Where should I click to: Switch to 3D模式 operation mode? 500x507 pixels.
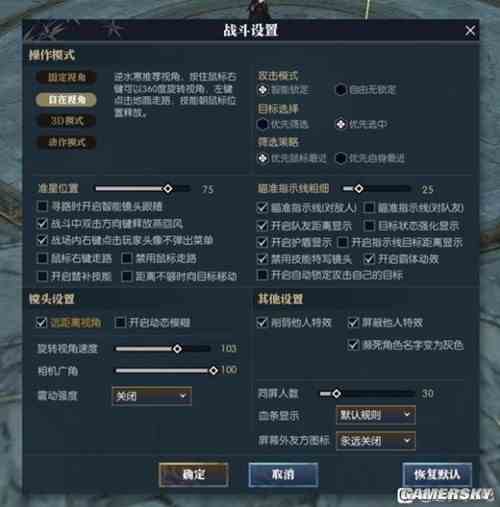66,121
